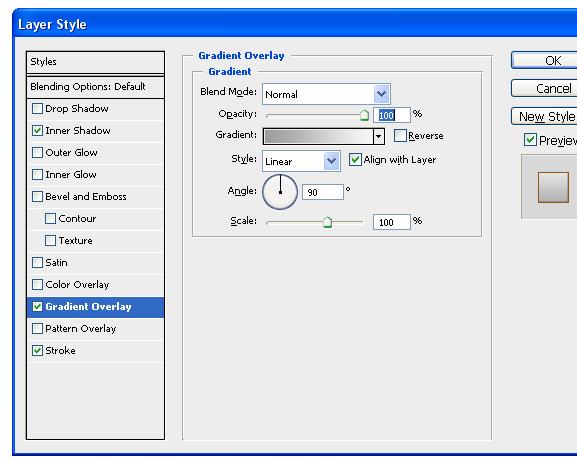Viewport: 577px width, 460px height.
Task: Click the Angle value input field
Action: tap(323, 192)
